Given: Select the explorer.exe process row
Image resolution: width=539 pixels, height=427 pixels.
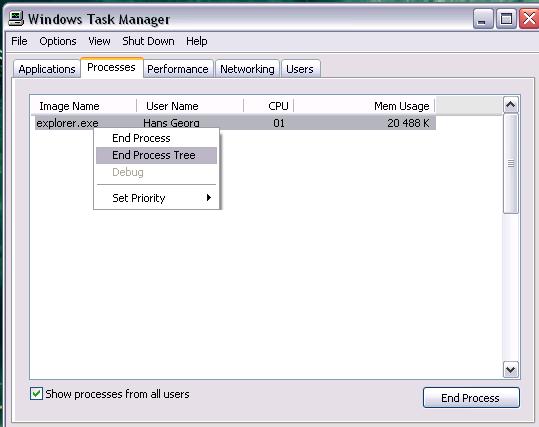Looking at the screenshot, I should click(235, 123).
